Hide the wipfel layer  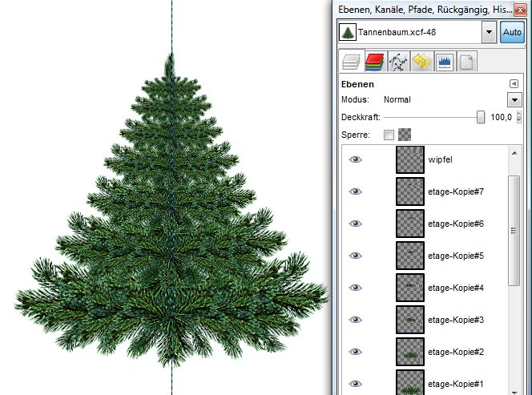(355, 159)
